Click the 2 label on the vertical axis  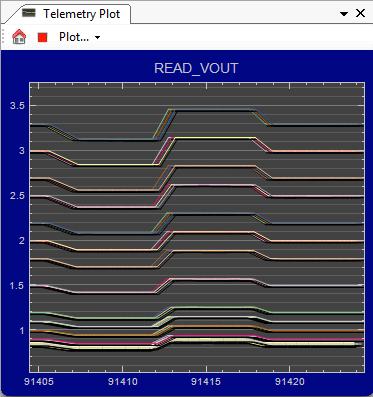(22, 241)
